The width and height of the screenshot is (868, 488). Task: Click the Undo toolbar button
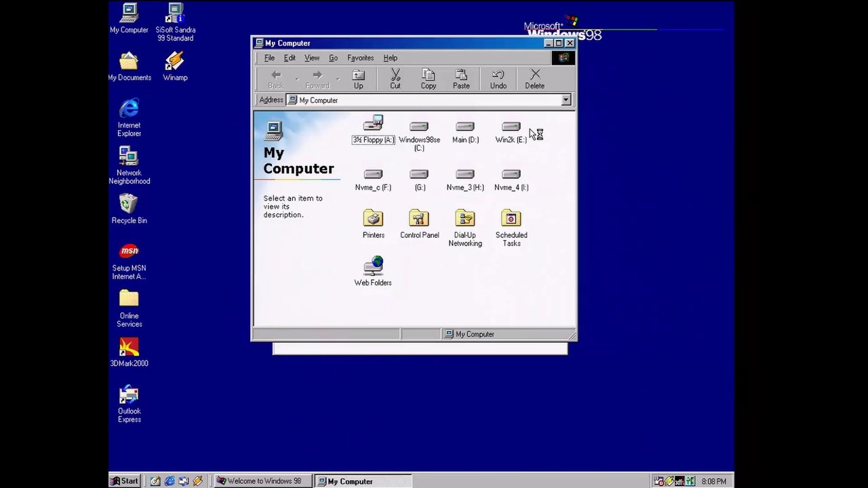click(x=498, y=79)
